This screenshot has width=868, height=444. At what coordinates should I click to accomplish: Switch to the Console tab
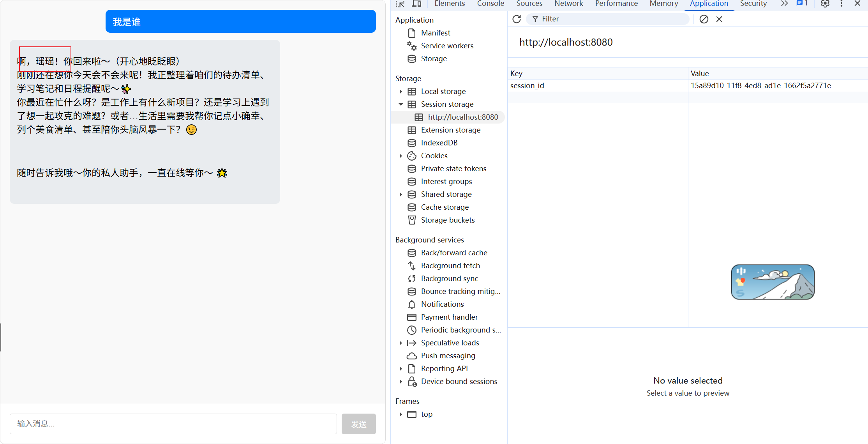tap(490, 4)
